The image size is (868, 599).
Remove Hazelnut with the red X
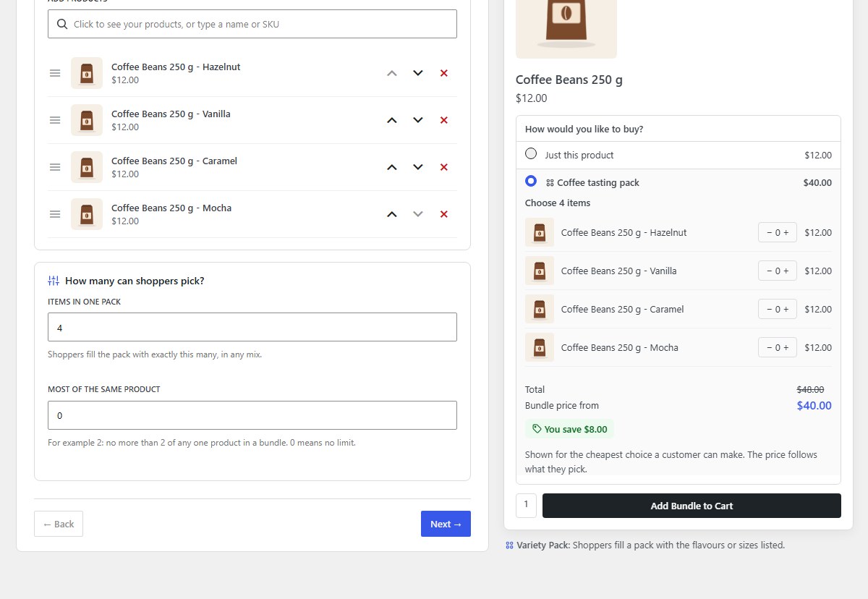coord(444,73)
